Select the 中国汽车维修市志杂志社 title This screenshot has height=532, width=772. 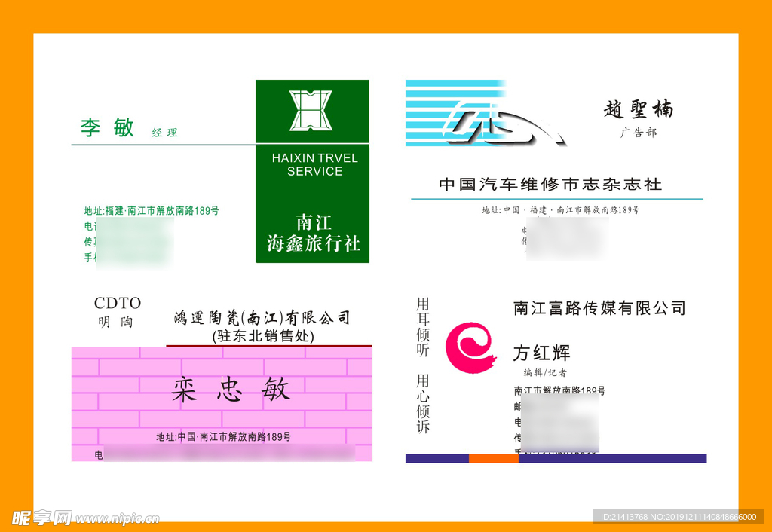pos(550,184)
